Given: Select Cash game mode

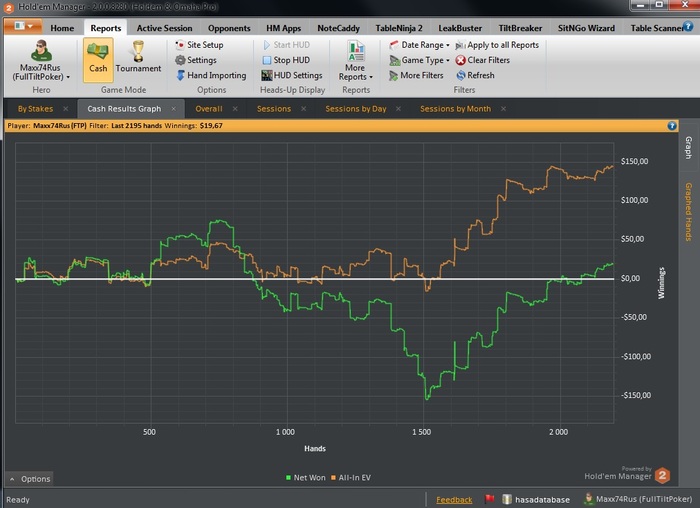Looking at the screenshot, I should tap(98, 59).
